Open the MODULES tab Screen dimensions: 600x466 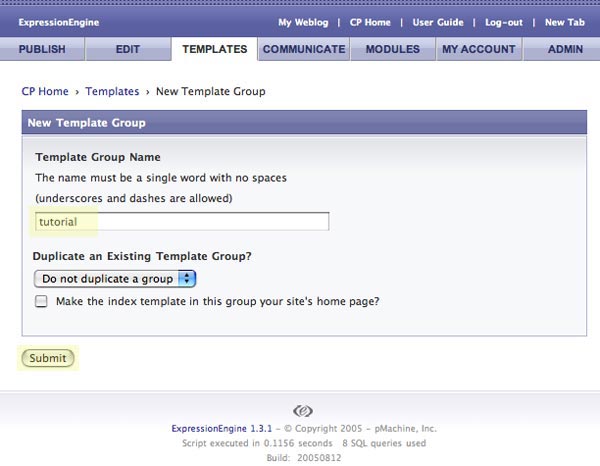(x=393, y=49)
